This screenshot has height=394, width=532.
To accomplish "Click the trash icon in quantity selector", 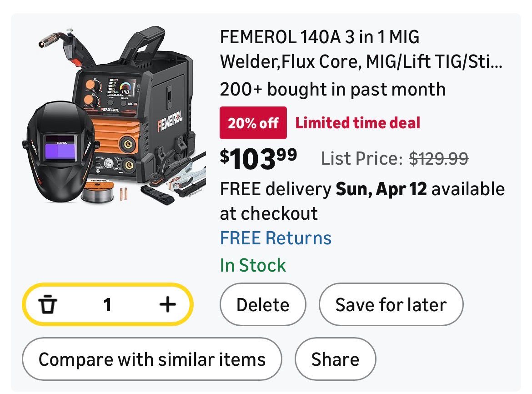I will coord(48,304).
